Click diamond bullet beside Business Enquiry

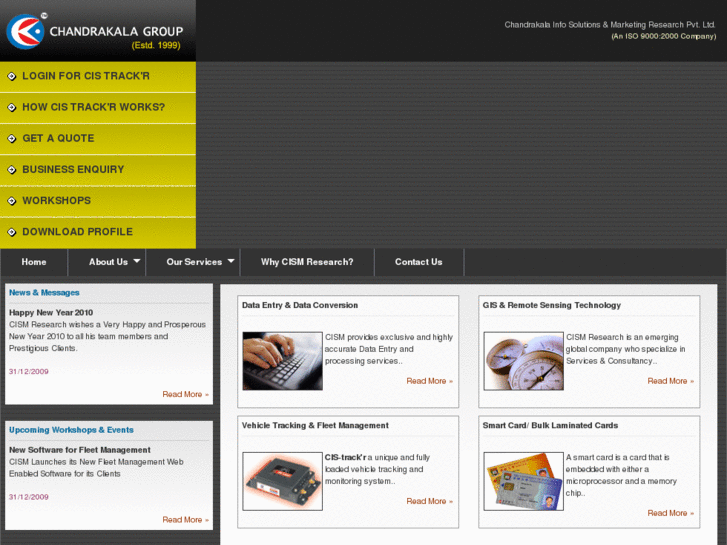tap(12, 169)
